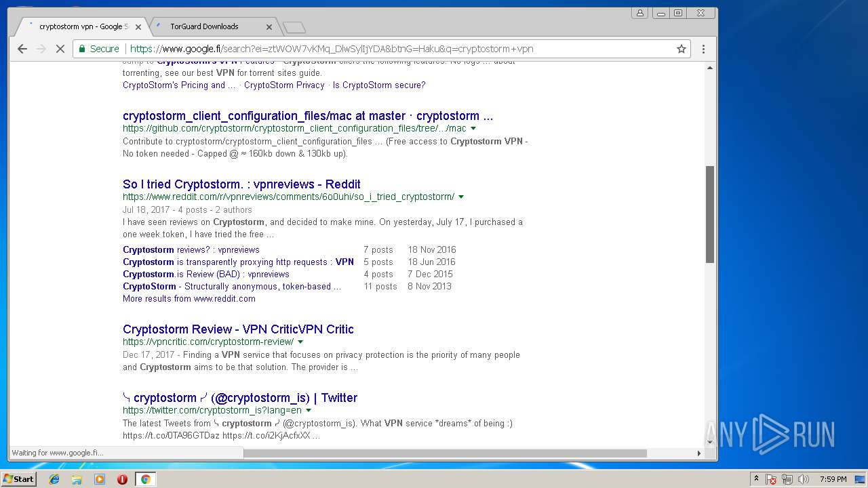Click the 7:59 PM clock
This screenshot has width=868, height=488.
[833, 480]
